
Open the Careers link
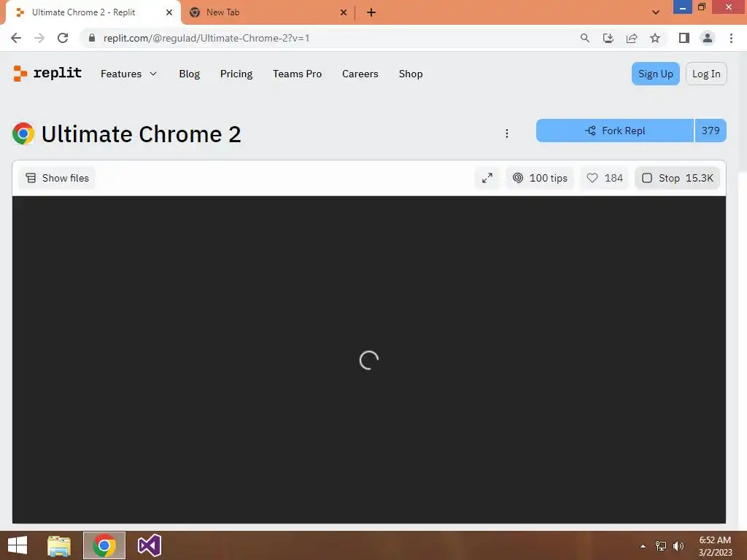pos(360,74)
